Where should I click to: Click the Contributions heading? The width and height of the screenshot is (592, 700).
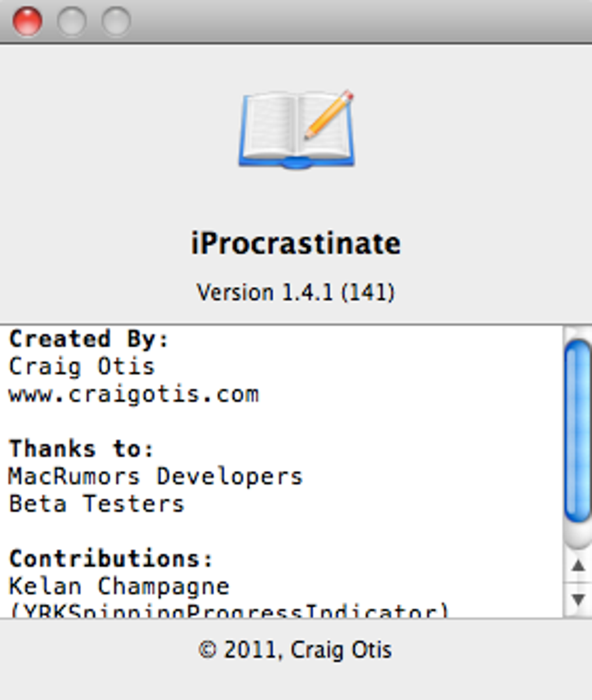click(x=111, y=558)
